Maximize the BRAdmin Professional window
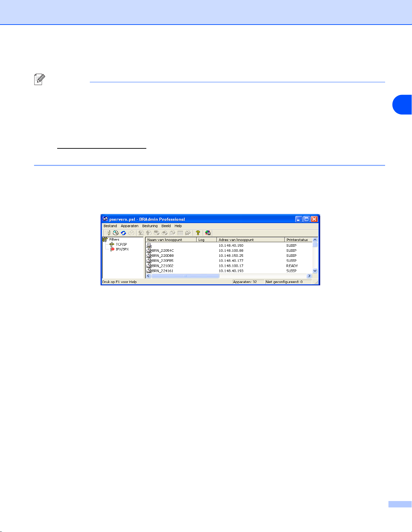Screen dimensions: 412x532 click(306, 219)
